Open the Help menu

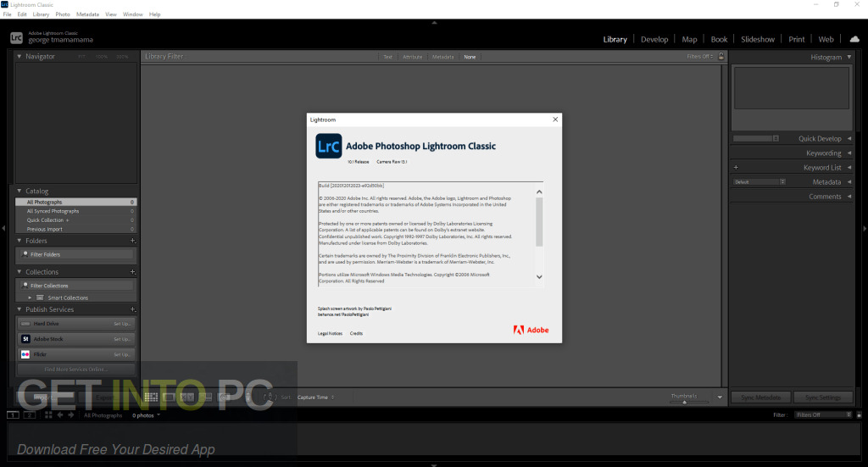tap(154, 14)
